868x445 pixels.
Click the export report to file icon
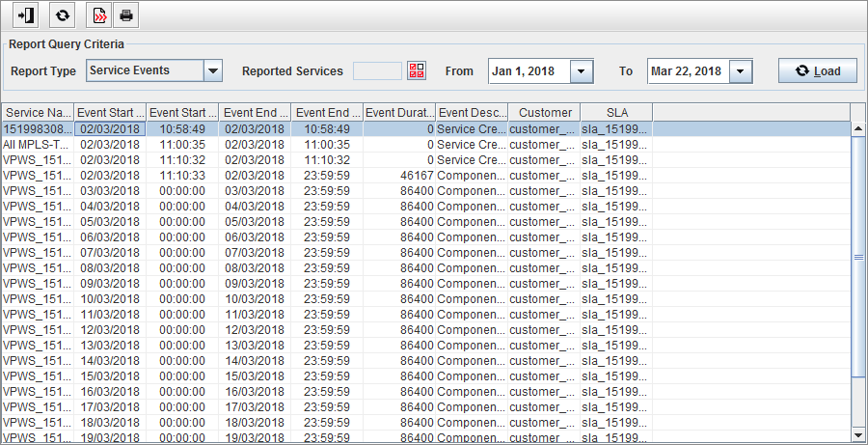tap(98, 15)
